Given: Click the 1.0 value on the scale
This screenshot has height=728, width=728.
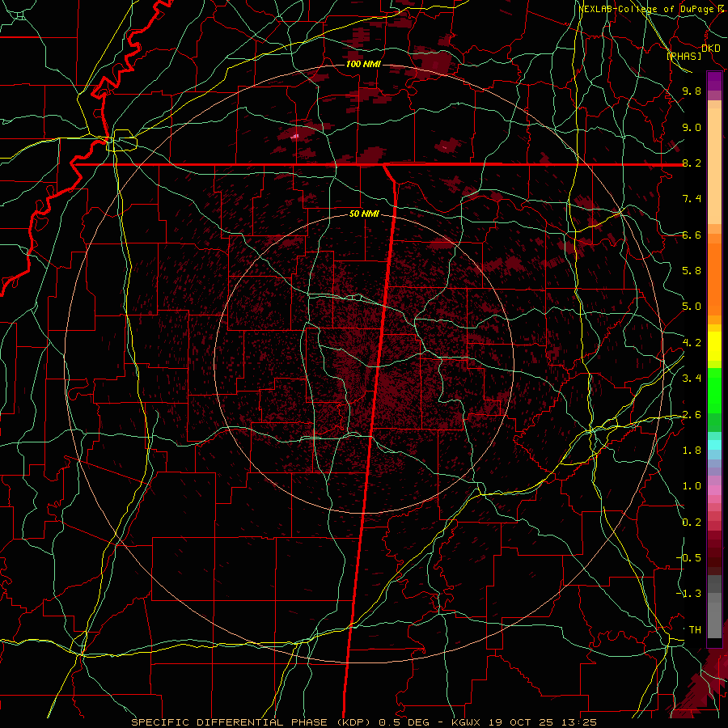Looking at the screenshot, I should pos(692,487).
